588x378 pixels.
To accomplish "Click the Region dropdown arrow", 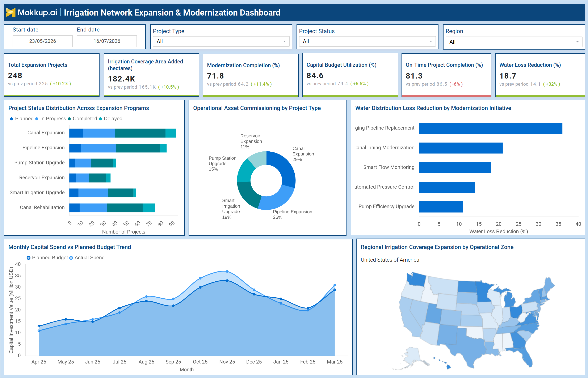I will point(577,42).
